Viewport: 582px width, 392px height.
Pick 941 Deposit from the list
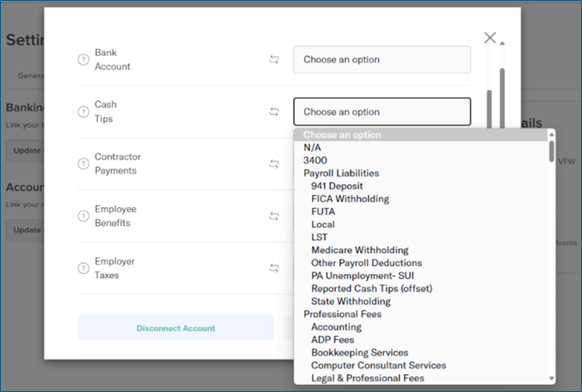421,186
